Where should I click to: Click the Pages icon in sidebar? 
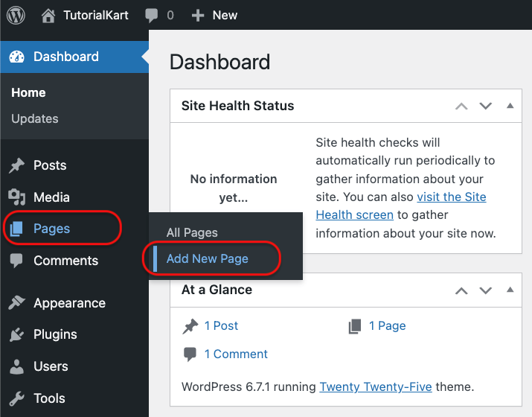point(16,229)
